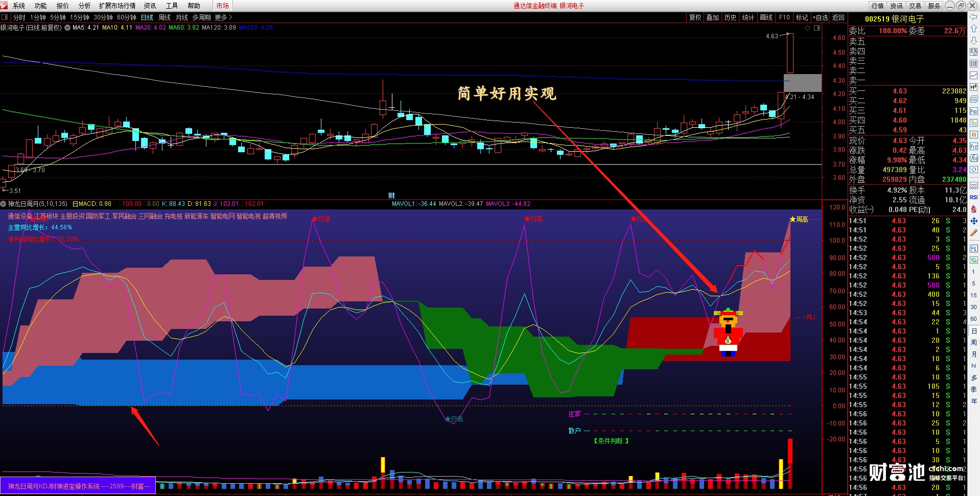Open the 功能 menu
Viewport: 980px width, 496px height.
tap(40, 6)
